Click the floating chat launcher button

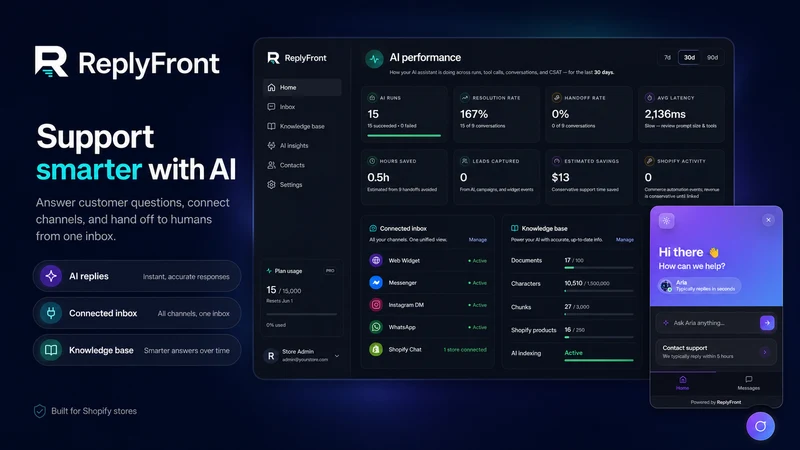click(x=760, y=426)
